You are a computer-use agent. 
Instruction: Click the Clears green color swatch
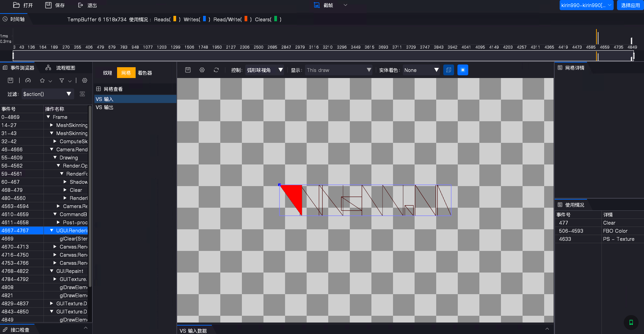tap(276, 19)
